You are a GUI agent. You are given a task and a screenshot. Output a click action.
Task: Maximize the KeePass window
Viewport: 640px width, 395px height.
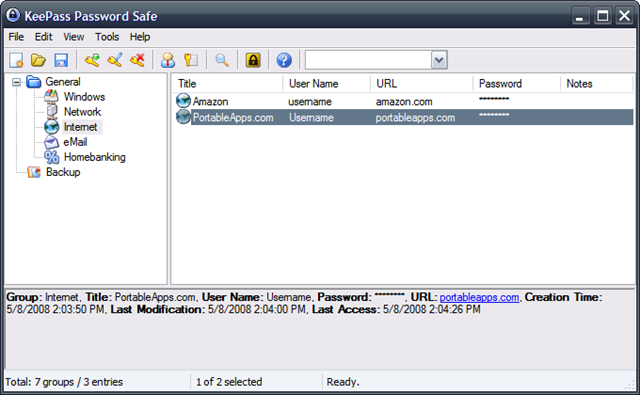tap(602, 16)
